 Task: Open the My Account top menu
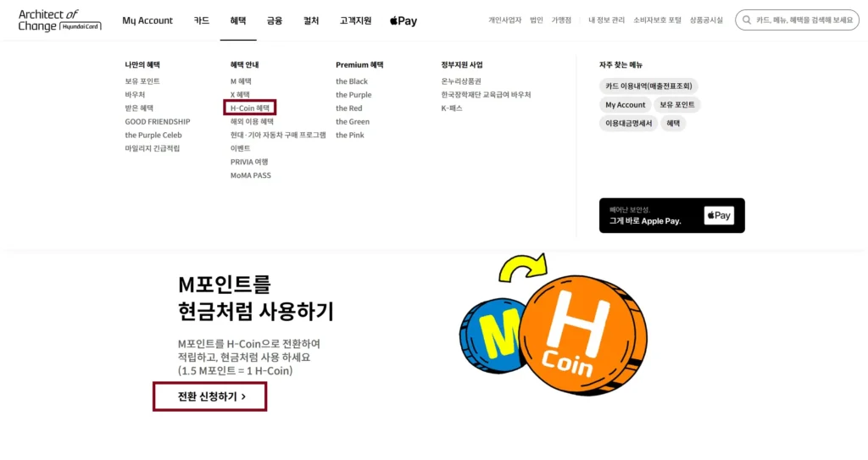coord(147,20)
